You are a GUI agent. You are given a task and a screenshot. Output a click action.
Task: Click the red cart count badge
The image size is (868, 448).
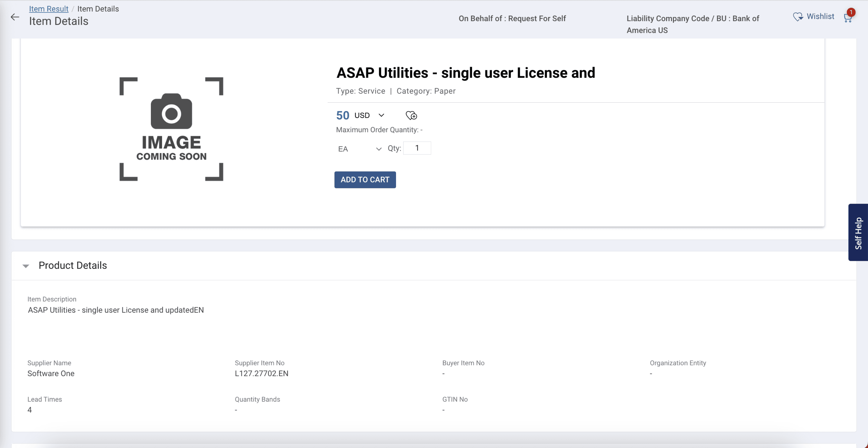(x=851, y=12)
